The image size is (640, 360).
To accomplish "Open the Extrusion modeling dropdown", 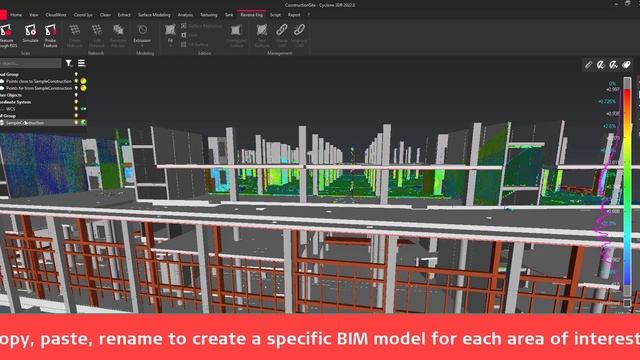I will pyautogui.click(x=142, y=35).
